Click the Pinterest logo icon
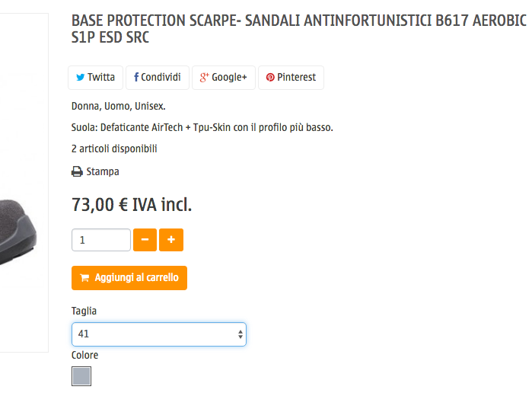 pyautogui.click(x=270, y=78)
